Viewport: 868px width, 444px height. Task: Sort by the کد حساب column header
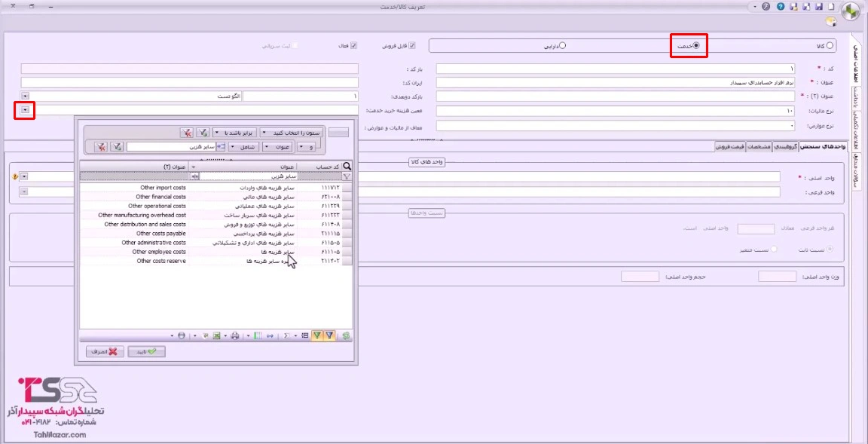tap(320, 166)
